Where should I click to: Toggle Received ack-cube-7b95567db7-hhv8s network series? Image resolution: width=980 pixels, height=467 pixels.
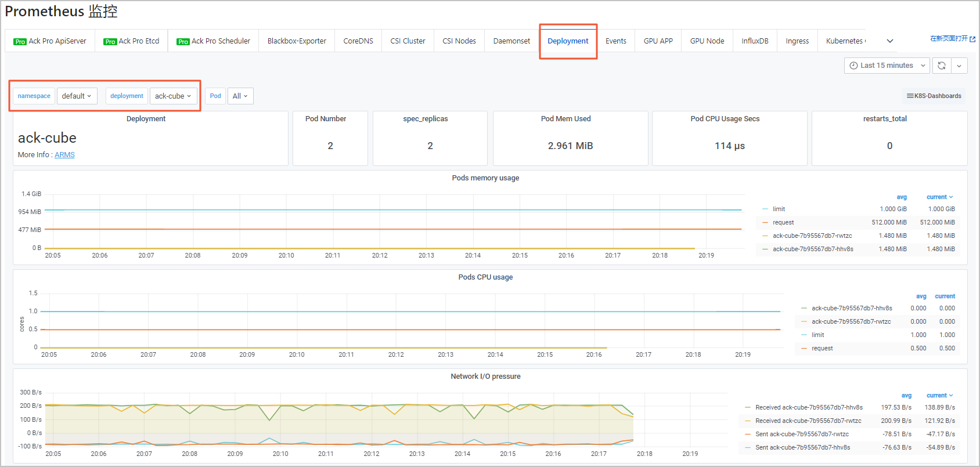pyautogui.click(x=809, y=407)
